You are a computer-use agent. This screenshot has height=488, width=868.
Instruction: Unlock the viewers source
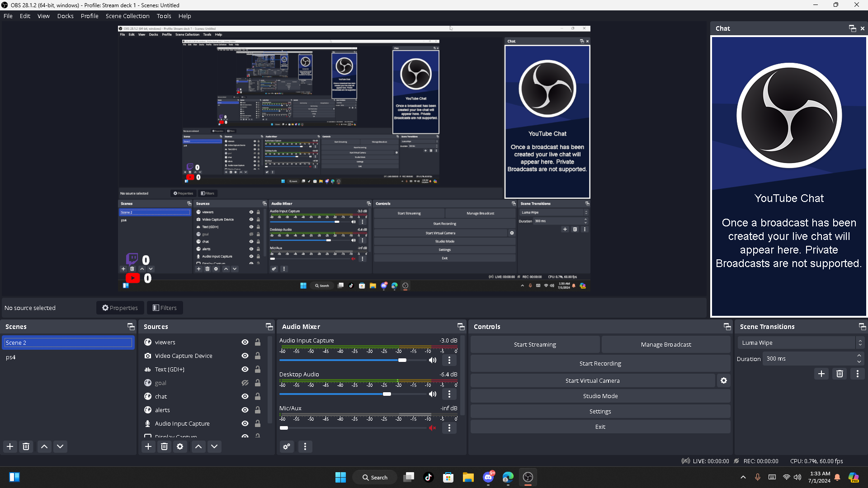(x=258, y=343)
